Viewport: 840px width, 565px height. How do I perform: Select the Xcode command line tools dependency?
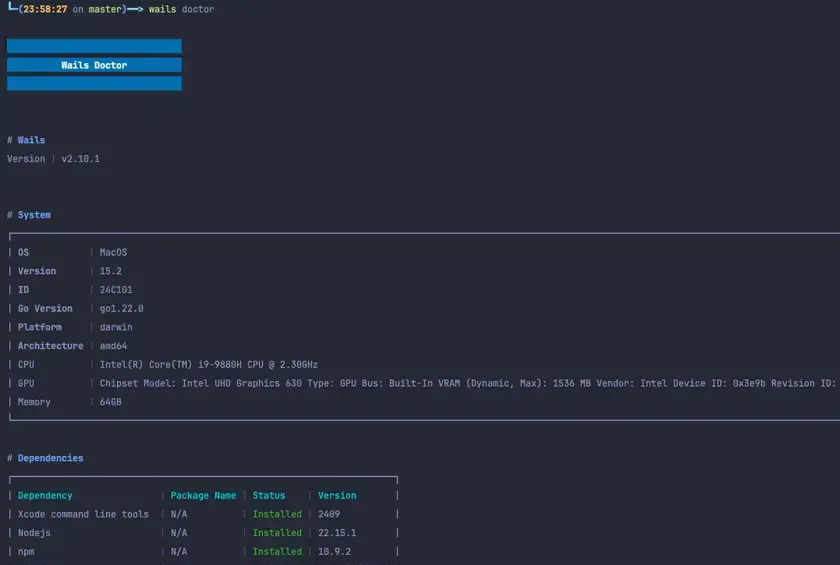[83, 514]
